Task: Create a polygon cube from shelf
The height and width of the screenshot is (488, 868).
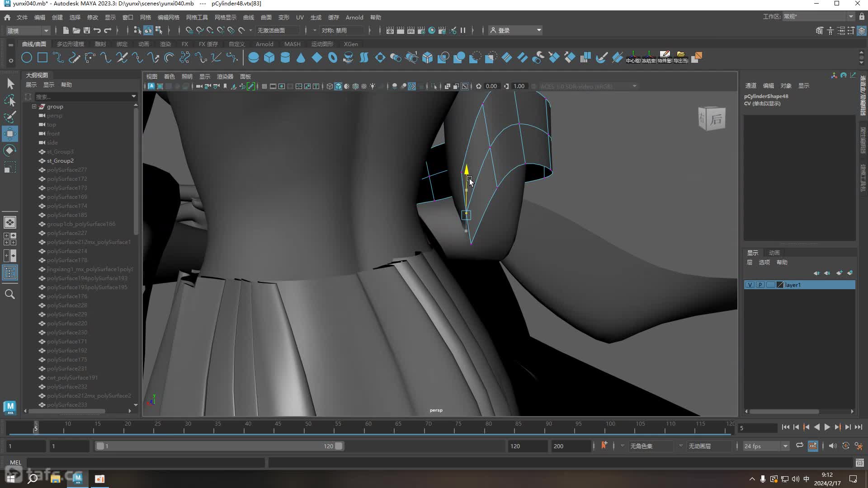Action: click(x=269, y=57)
